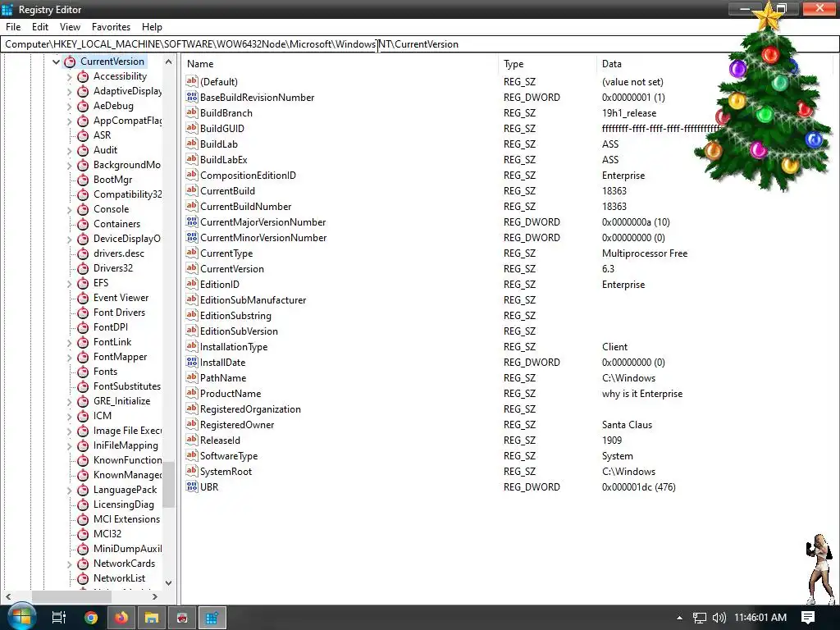Select the ReleaseId value name
This screenshot has height=630, width=840.
(x=220, y=441)
